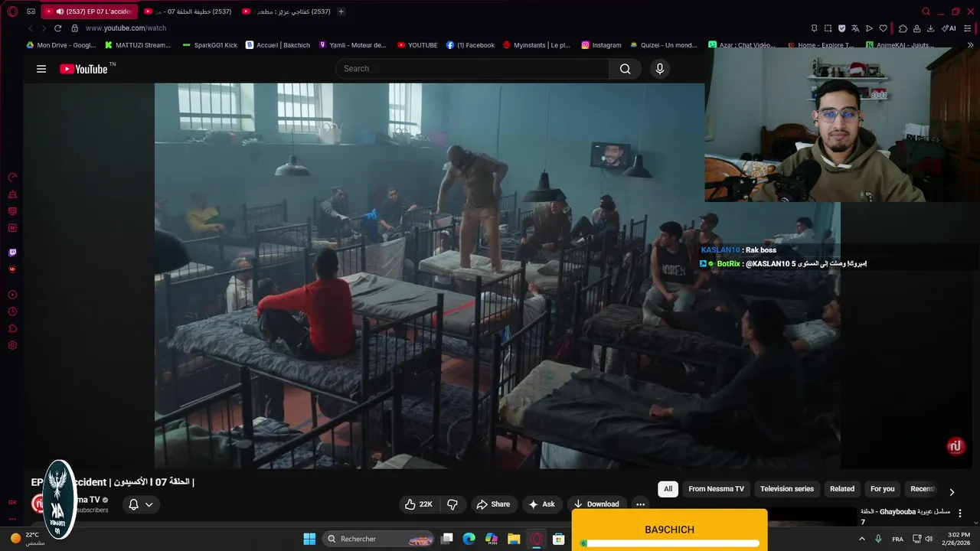Open the Instagram bookmark
980x551 pixels.
tap(601, 45)
